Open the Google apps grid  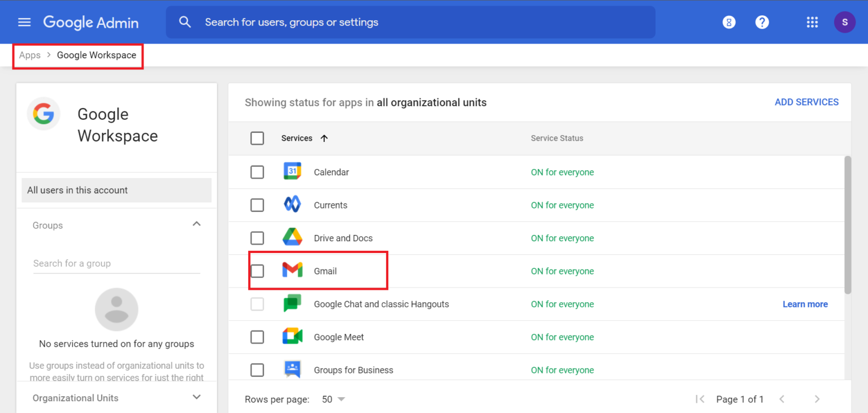(812, 22)
